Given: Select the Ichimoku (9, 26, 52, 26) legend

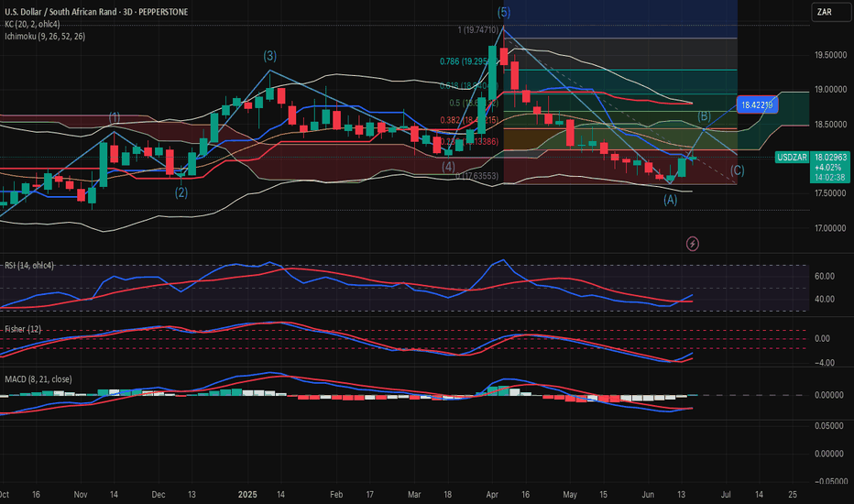Looking at the screenshot, I should pos(45,37).
